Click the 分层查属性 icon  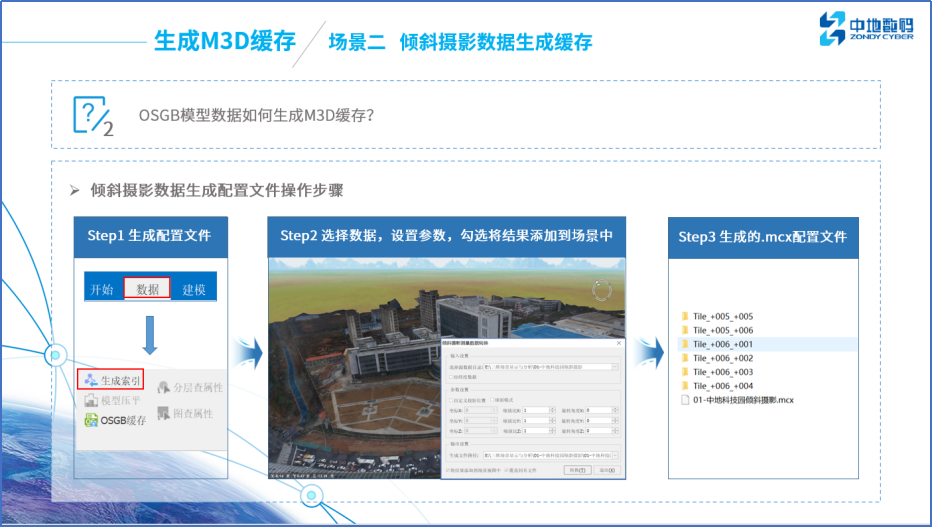point(164,388)
